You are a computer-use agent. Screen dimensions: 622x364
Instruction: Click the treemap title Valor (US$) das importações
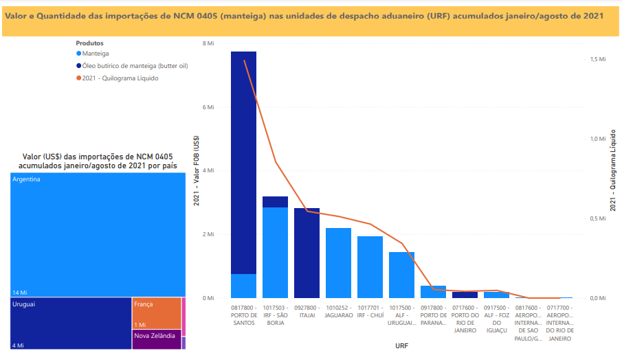(x=98, y=161)
